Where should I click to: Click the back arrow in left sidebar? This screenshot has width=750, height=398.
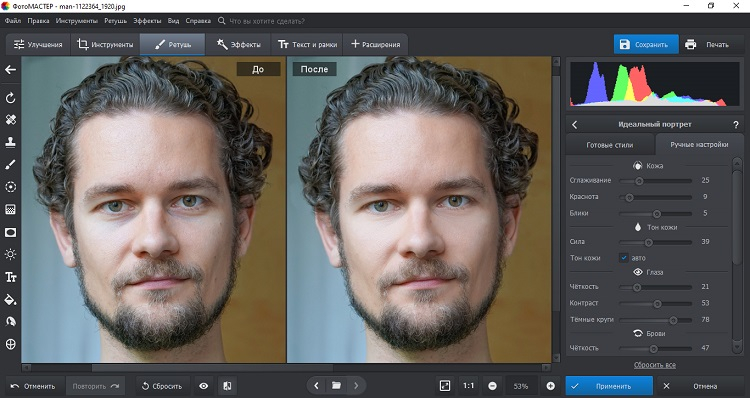11,70
